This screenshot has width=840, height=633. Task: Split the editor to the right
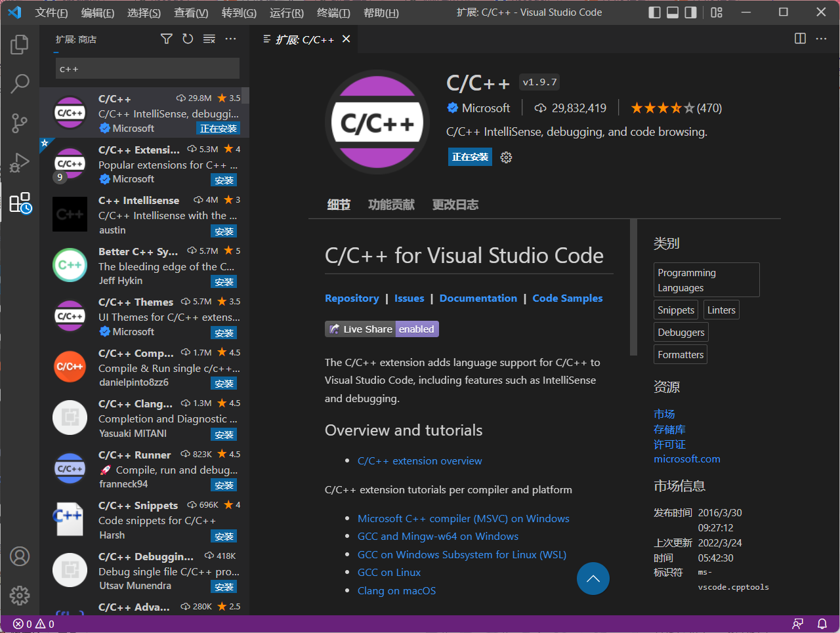click(800, 39)
